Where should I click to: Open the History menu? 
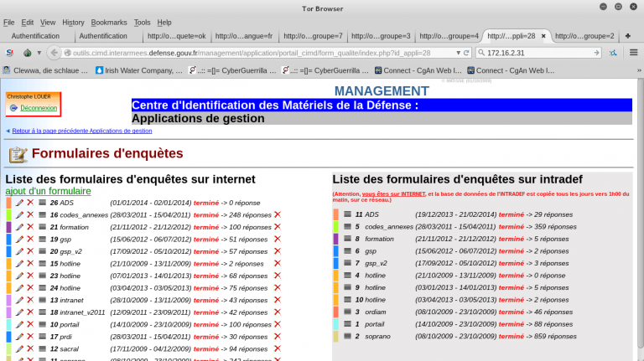tap(73, 23)
